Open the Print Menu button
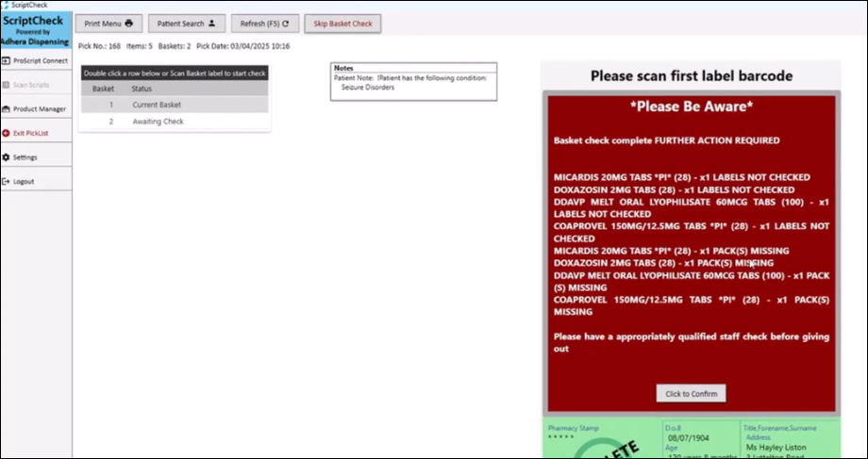This screenshot has width=868, height=459. click(x=108, y=24)
